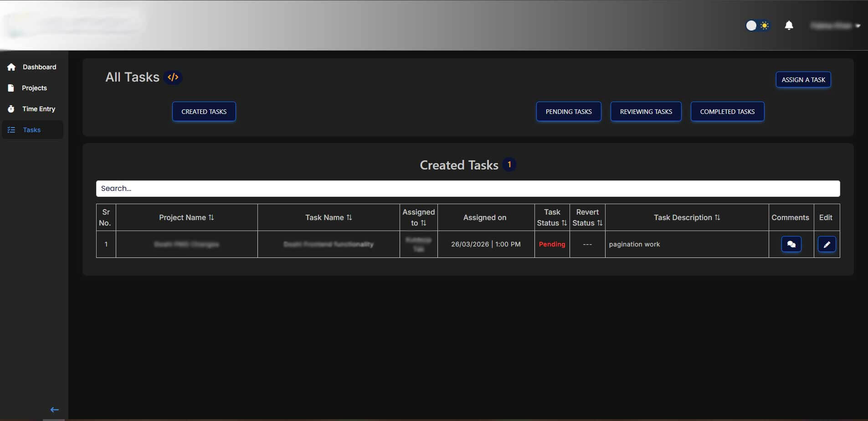Click Assign a Task button

803,80
